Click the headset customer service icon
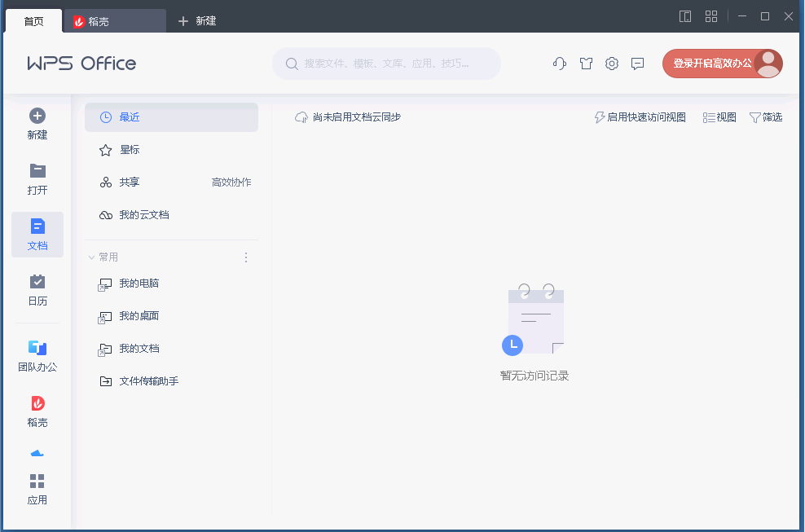This screenshot has height=532, width=805. click(x=560, y=64)
